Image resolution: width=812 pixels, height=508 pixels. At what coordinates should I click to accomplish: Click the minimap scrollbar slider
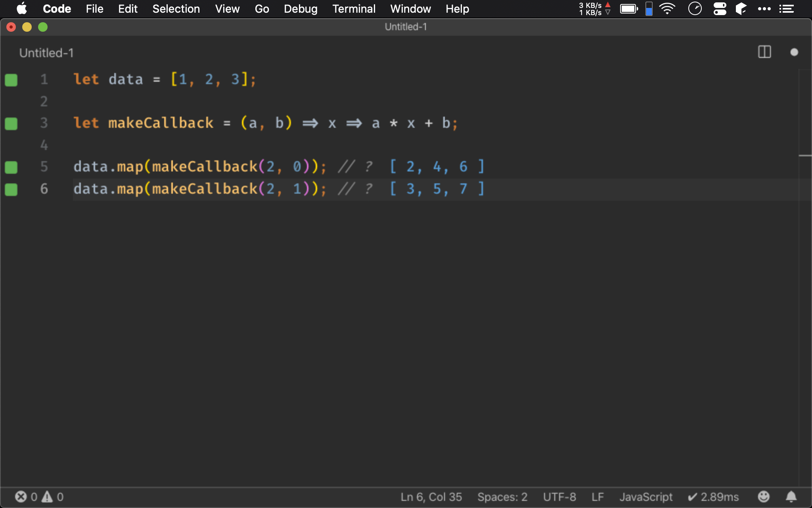[x=805, y=156]
